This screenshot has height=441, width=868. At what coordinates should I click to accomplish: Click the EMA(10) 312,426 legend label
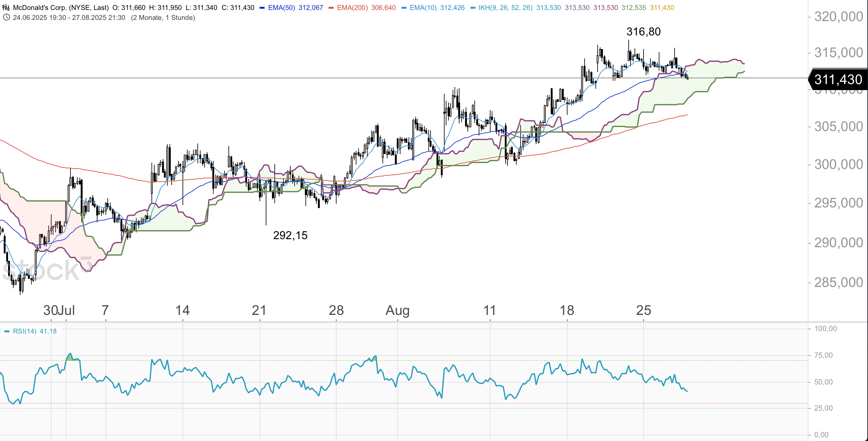click(437, 7)
